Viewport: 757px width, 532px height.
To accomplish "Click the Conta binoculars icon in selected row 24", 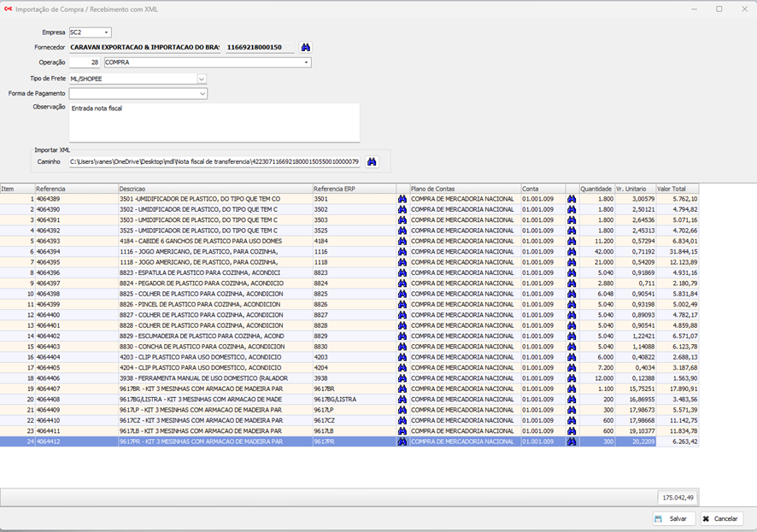I will (572, 441).
